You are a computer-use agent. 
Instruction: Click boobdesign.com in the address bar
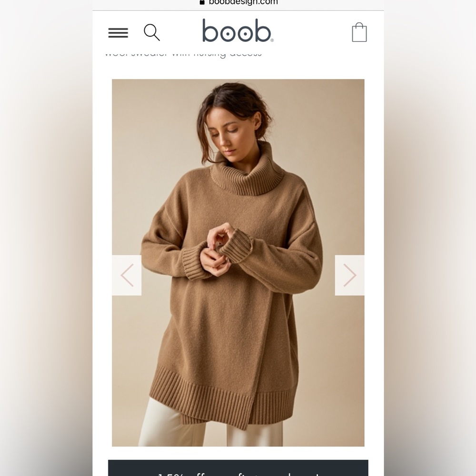(x=243, y=2)
